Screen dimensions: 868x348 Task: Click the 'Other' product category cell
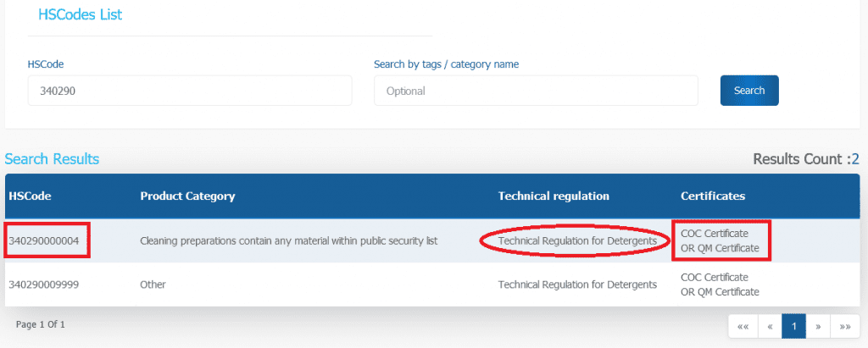pyautogui.click(x=153, y=284)
